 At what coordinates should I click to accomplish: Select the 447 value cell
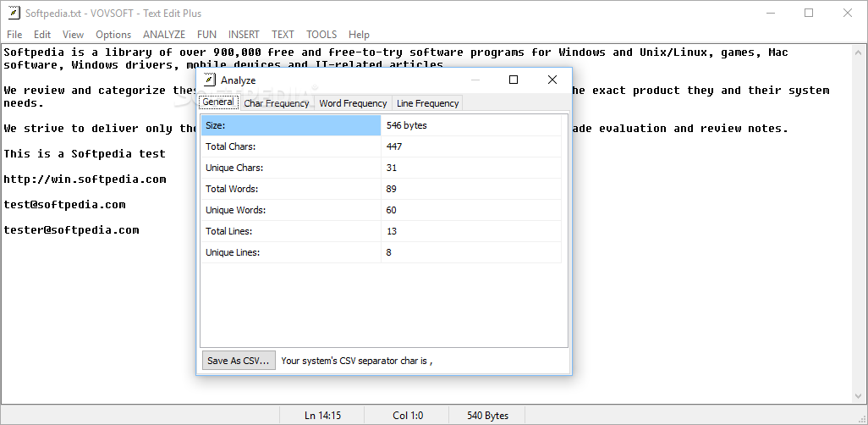point(471,146)
